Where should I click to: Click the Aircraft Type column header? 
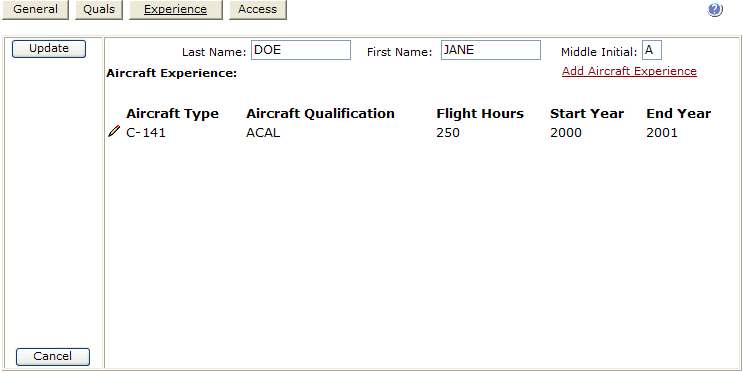(x=172, y=114)
